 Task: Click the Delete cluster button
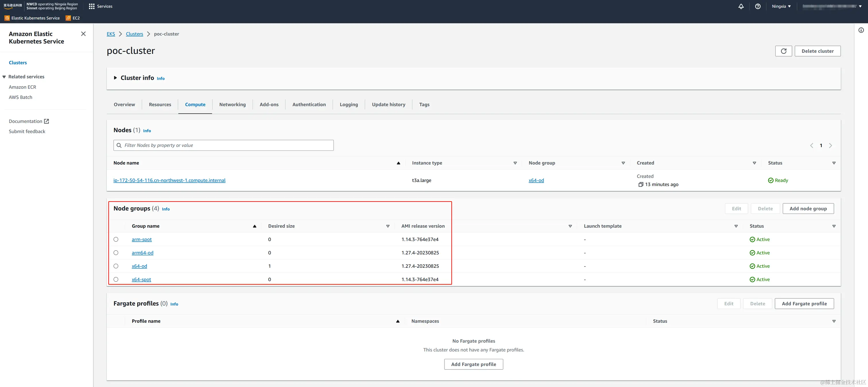pos(817,51)
